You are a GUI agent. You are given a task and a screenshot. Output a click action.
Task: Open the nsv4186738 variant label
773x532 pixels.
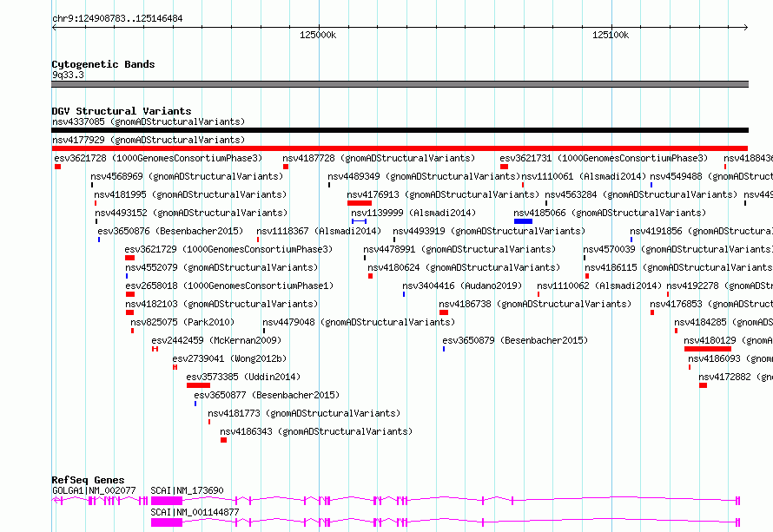coord(535,304)
